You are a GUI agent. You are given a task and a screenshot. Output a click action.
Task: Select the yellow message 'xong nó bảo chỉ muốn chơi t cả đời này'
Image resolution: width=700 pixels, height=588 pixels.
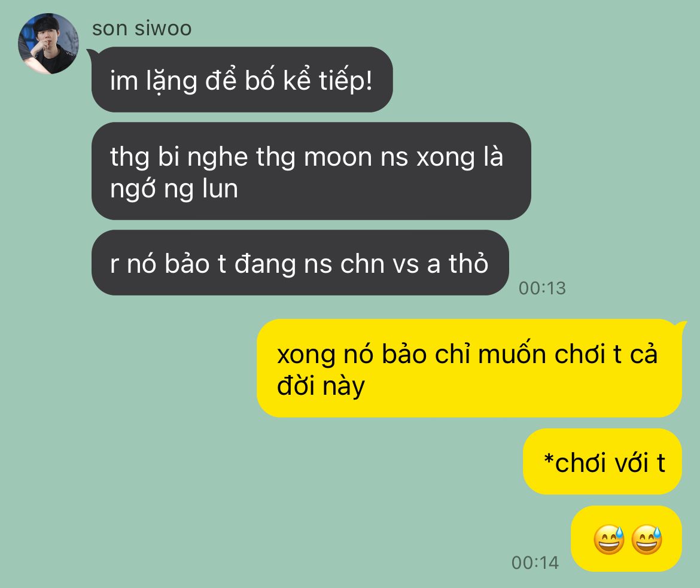pyautogui.click(x=469, y=368)
